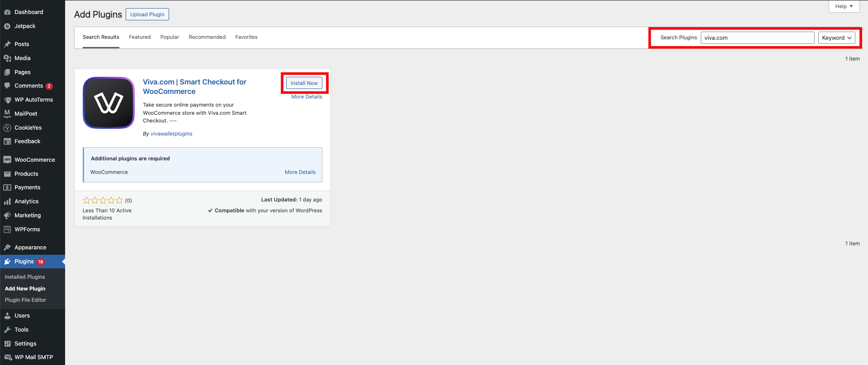Click the plugin star rating
This screenshot has height=365, width=868.
point(103,200)
